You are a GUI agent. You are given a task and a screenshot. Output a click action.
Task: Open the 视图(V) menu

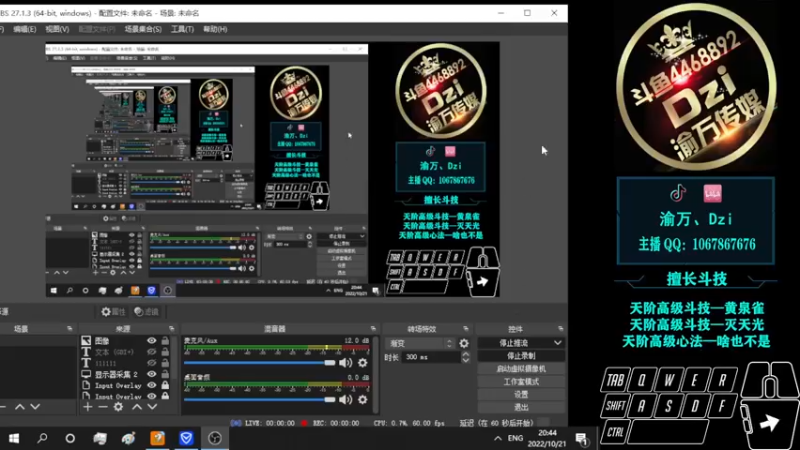point(57,29)
